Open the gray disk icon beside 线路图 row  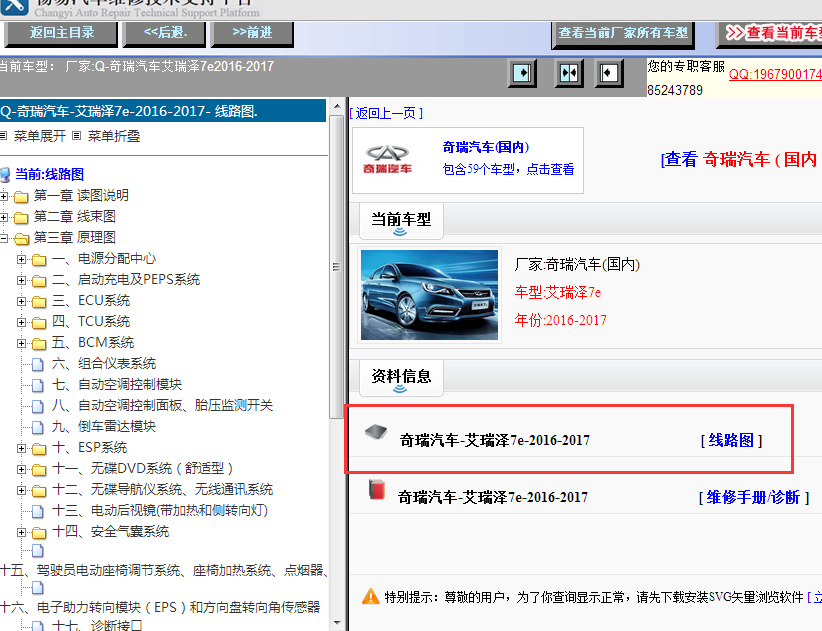pyautogui.click(x=376, y=432)
